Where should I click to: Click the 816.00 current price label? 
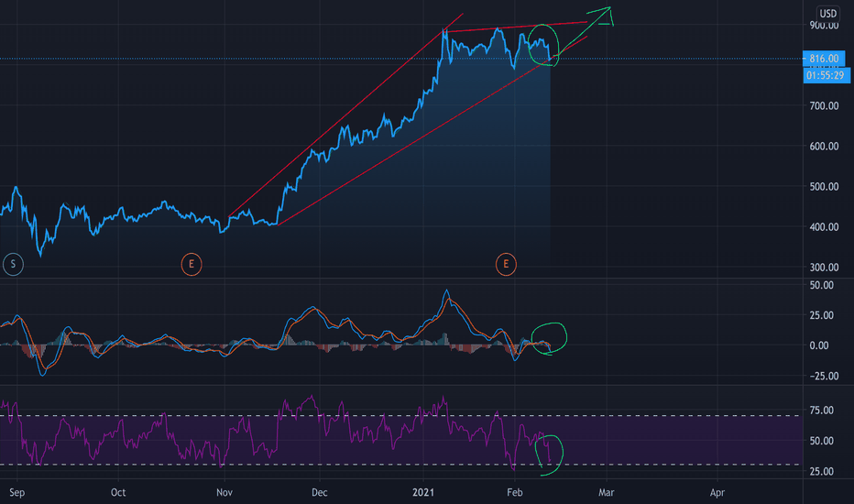(824, 59)
